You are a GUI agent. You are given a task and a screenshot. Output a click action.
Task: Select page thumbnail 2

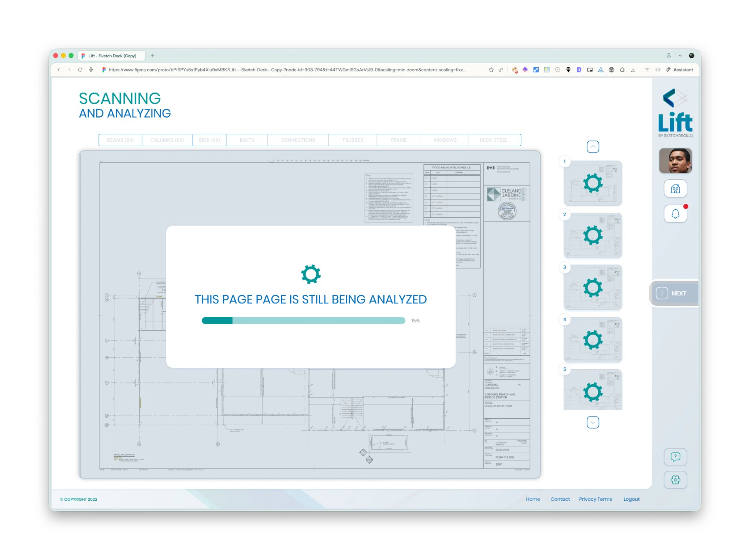pos(593,235)
